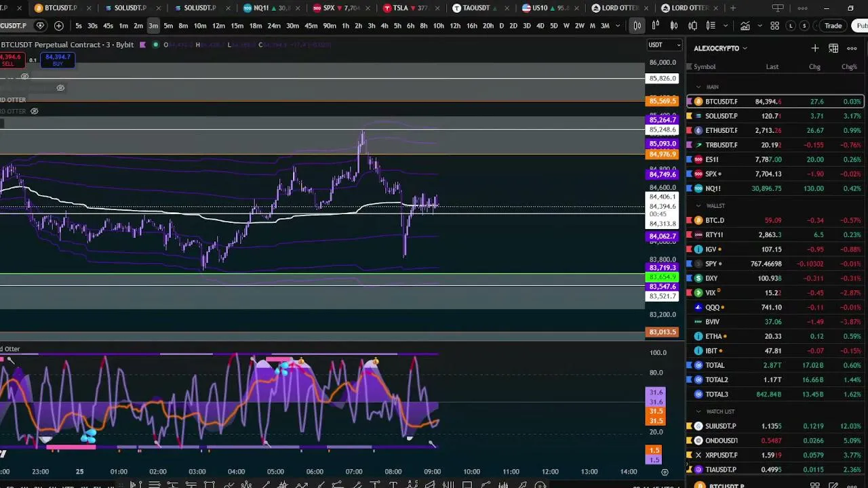Select the filled candles chart style icon
868x488 pixels.
(674, 26)
